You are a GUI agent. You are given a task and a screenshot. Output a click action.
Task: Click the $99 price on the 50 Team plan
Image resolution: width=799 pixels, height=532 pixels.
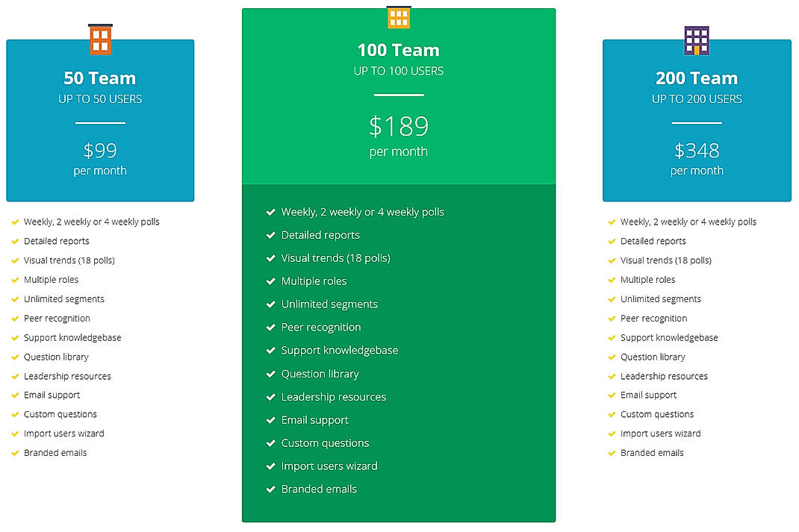coord(99,149)
